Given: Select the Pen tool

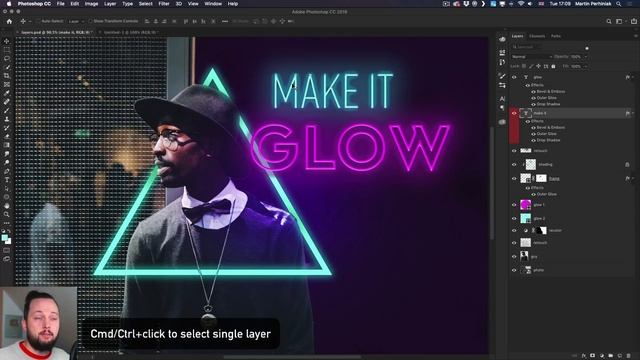Looking at the screenshot, I should click(7, 171).
